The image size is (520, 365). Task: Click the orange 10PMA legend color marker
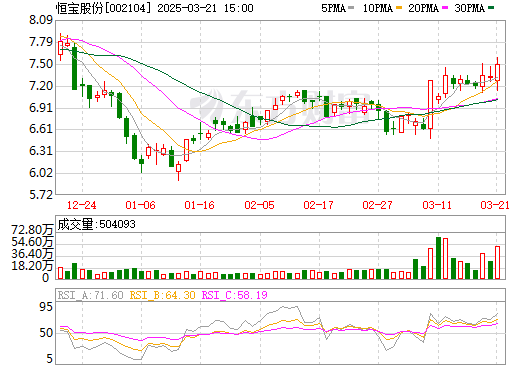pos(398,7)
